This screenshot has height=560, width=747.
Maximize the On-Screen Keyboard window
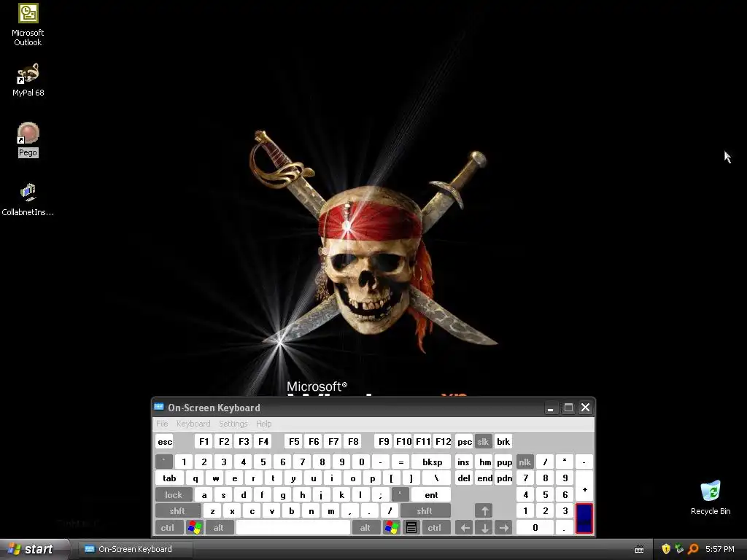tap(568, 408)
